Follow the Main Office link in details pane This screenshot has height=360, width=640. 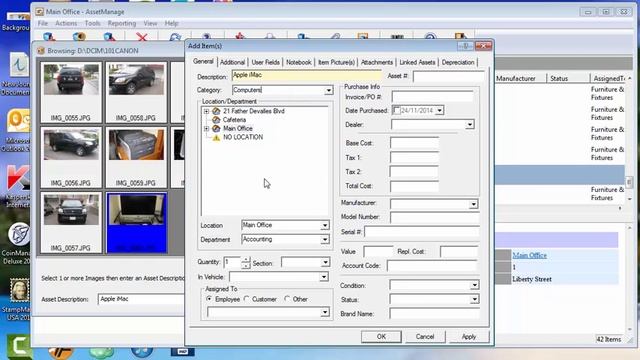[529, 256]
